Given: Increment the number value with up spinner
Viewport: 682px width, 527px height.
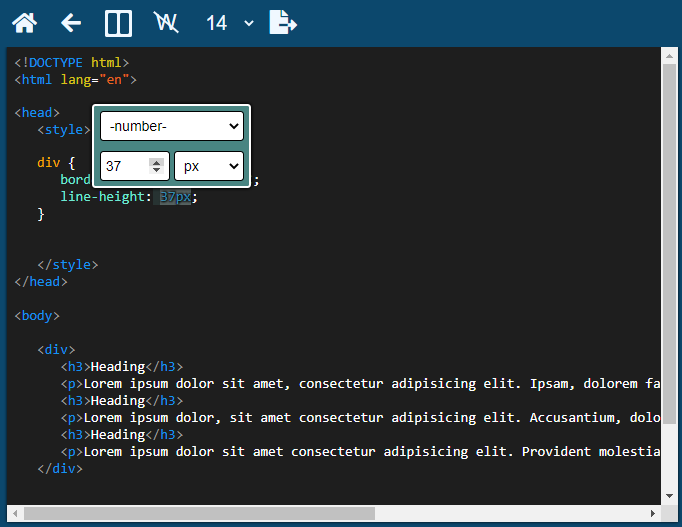Looking at the screenshot, I should [156, 162].
